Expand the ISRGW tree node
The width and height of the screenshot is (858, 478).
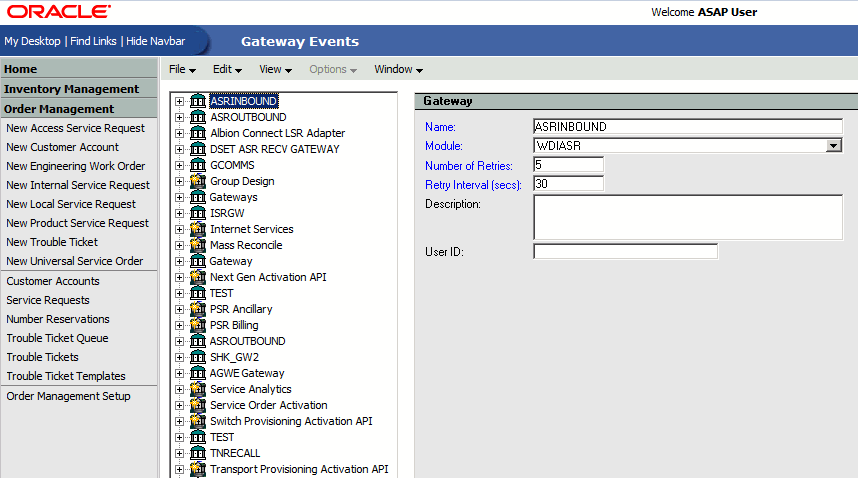click(179, 213)
